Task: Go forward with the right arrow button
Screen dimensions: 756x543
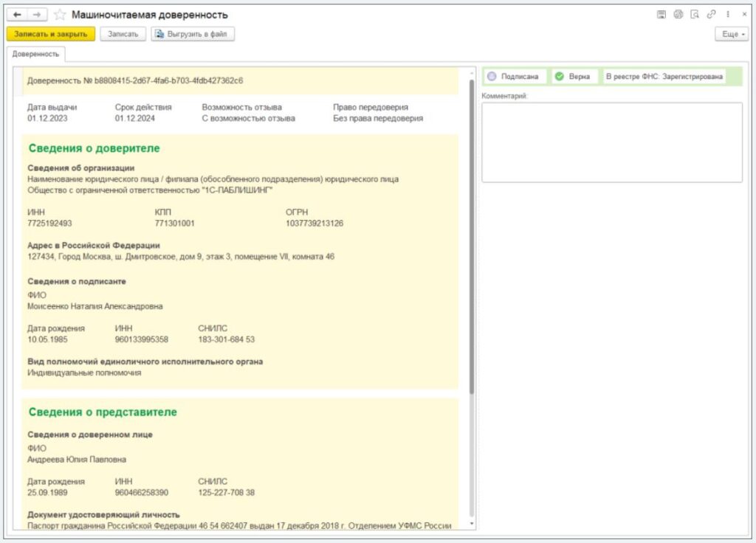Action: click(x=37, y=15)
